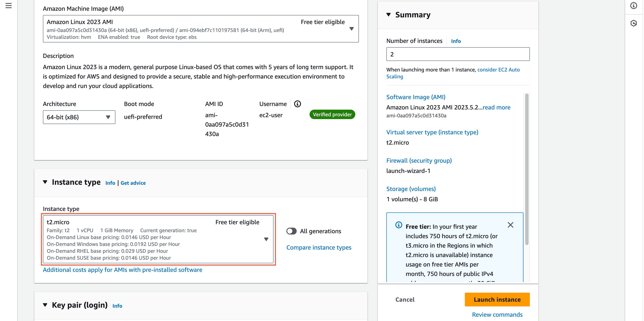Open the Amazon Linux 2023 AMI dropdown
The height and width of the screenshot is (321, 644).
pyautogui.click(x=201, y=29)
